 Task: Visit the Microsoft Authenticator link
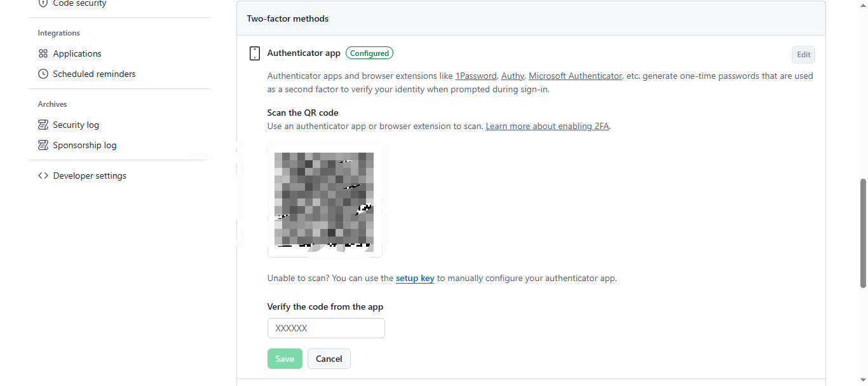coord(575,76)
